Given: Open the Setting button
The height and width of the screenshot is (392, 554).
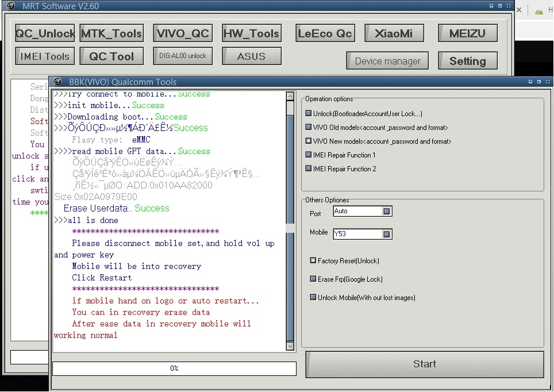Looking at the screenshot, I should click(x=468, y=61).
